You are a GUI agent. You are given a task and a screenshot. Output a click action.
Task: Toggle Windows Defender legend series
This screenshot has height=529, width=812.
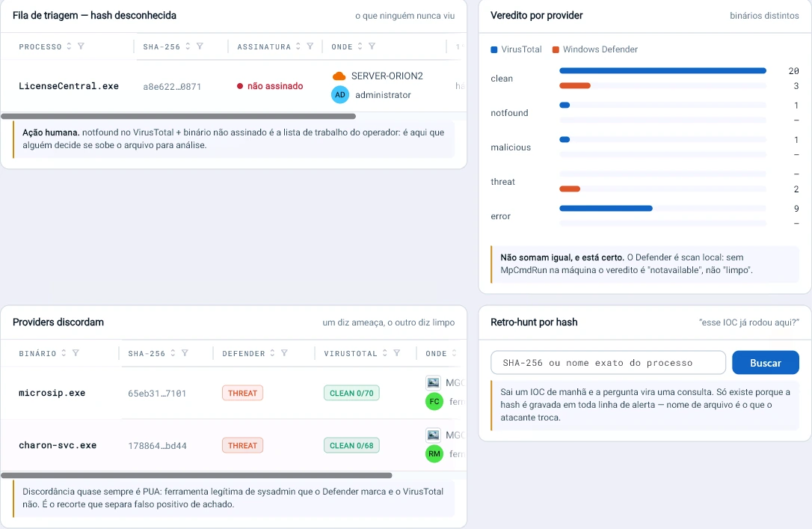(595, 49)
